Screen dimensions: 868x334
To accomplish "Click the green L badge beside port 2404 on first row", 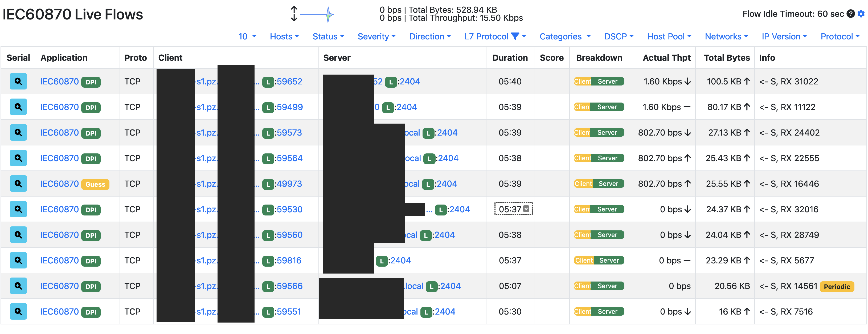I will pos(391,81).
